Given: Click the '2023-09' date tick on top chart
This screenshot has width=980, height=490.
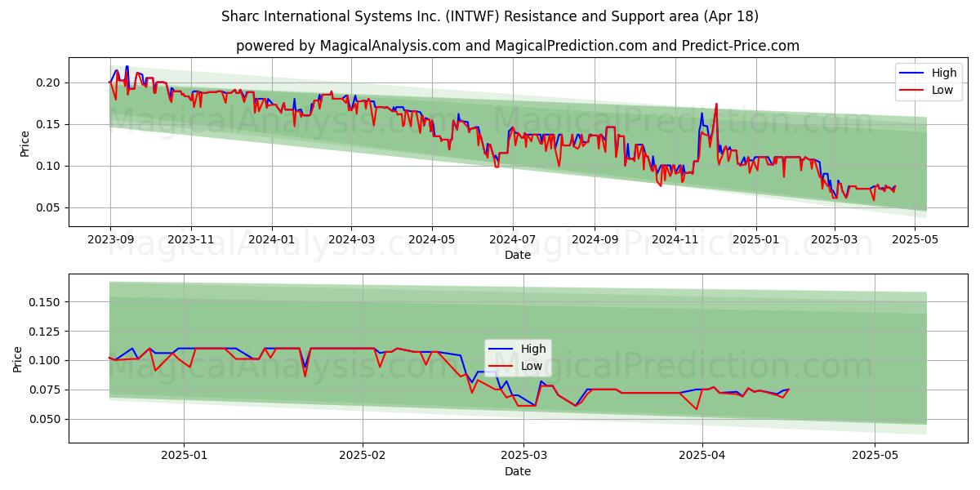Looking at the screenshot, I should pos(110,240).
